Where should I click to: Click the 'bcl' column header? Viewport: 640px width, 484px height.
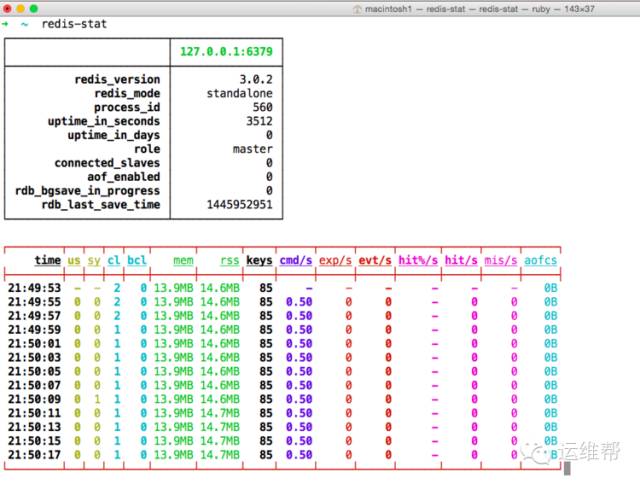137,260
